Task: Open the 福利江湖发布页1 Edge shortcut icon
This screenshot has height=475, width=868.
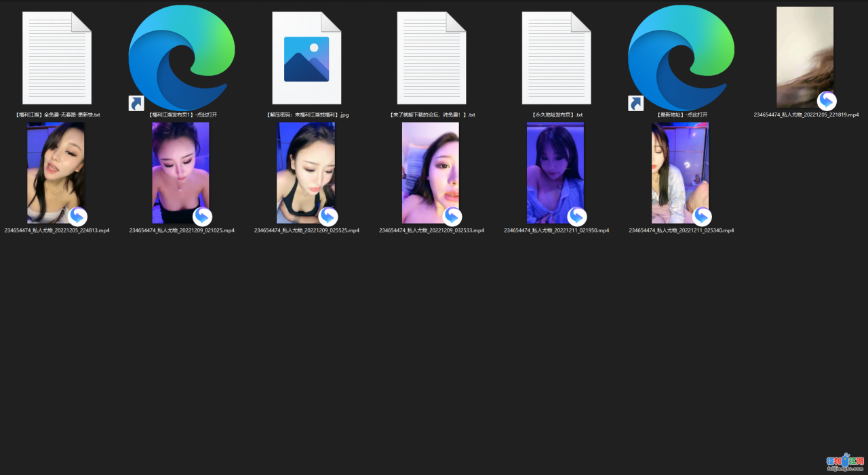Action: coord(182,58)
